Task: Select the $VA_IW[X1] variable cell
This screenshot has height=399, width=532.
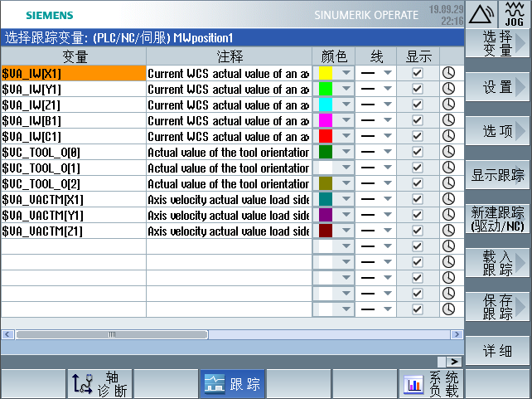Action: 74,73
